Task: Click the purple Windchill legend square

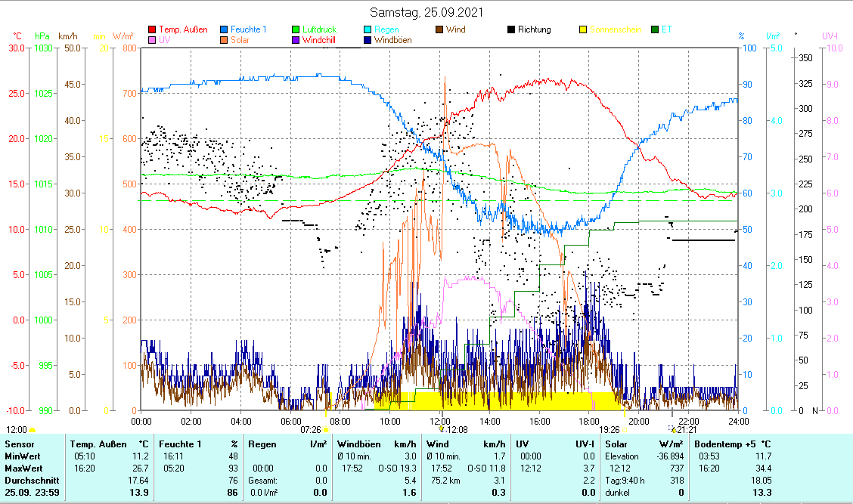Action: pos(296,41)
